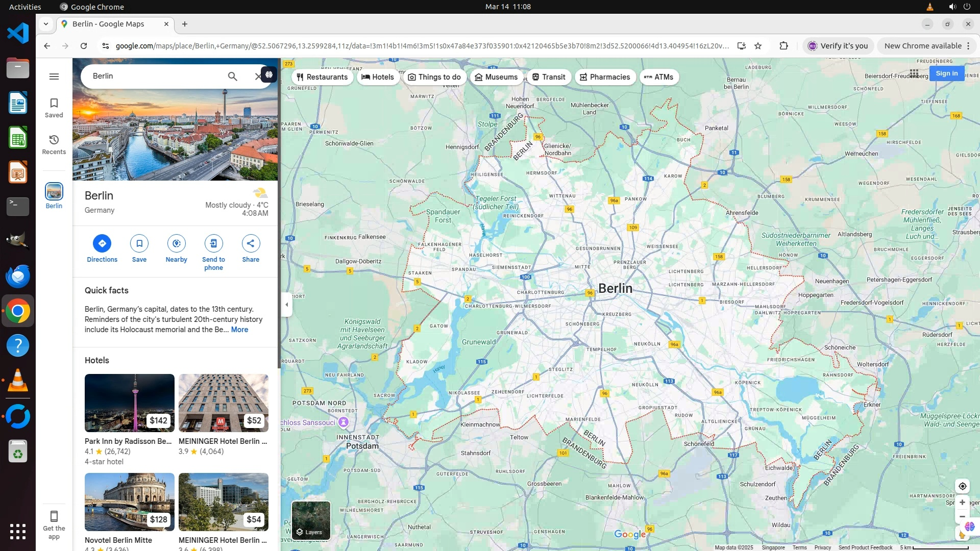Click the Directions icon button
The height and width of the screenshot is (551, 980).
102,243
